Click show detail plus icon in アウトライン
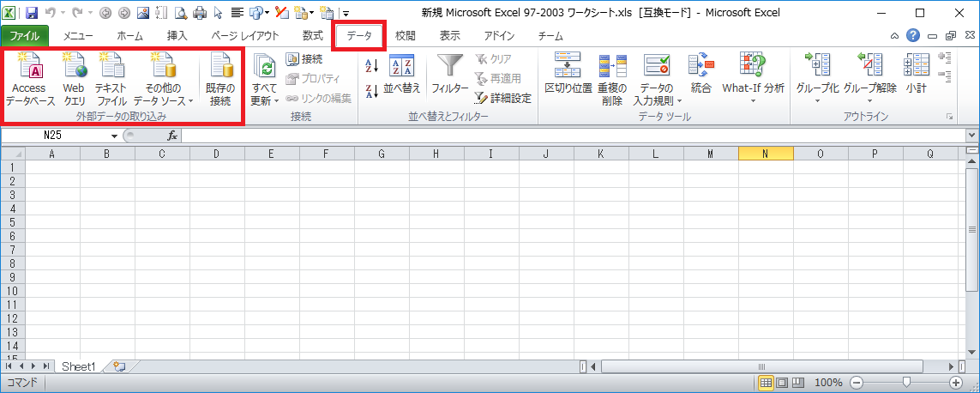980x393 pixels. 944,58
